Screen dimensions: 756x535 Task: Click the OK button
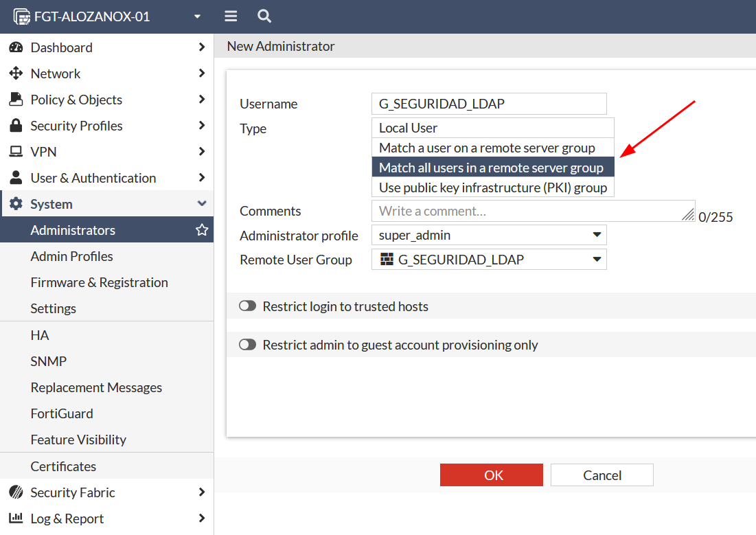tap(492, 475)
